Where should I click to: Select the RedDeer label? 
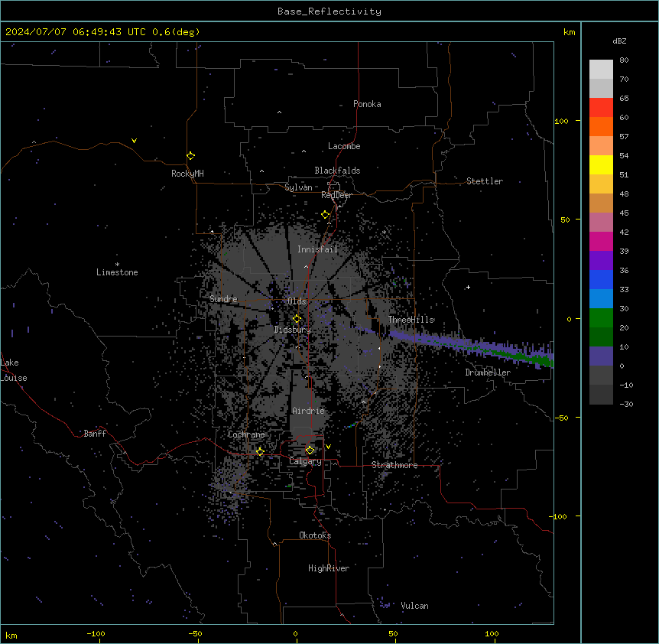[x=336, y=195]
